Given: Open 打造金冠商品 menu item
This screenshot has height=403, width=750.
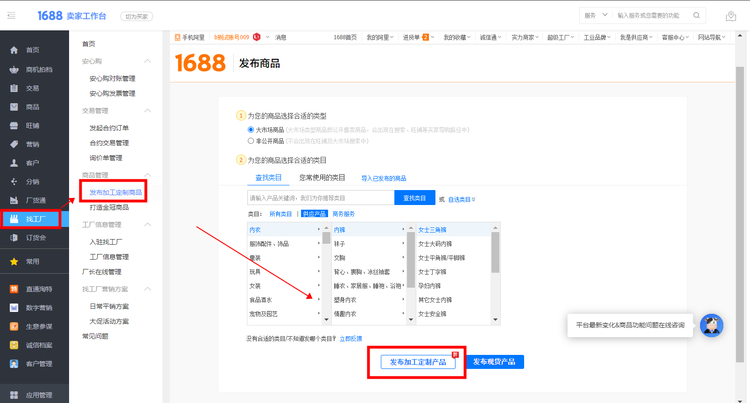Looking at the screenshot, I should [109, 207].
